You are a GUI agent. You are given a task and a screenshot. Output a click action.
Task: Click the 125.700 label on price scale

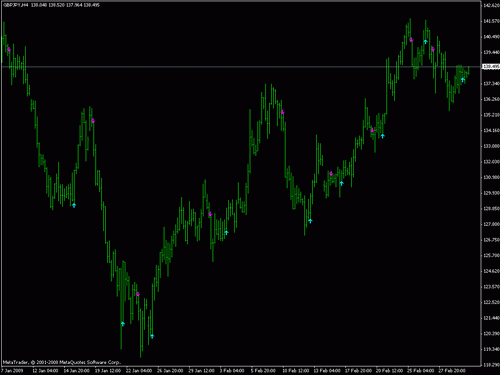point(491,255)
